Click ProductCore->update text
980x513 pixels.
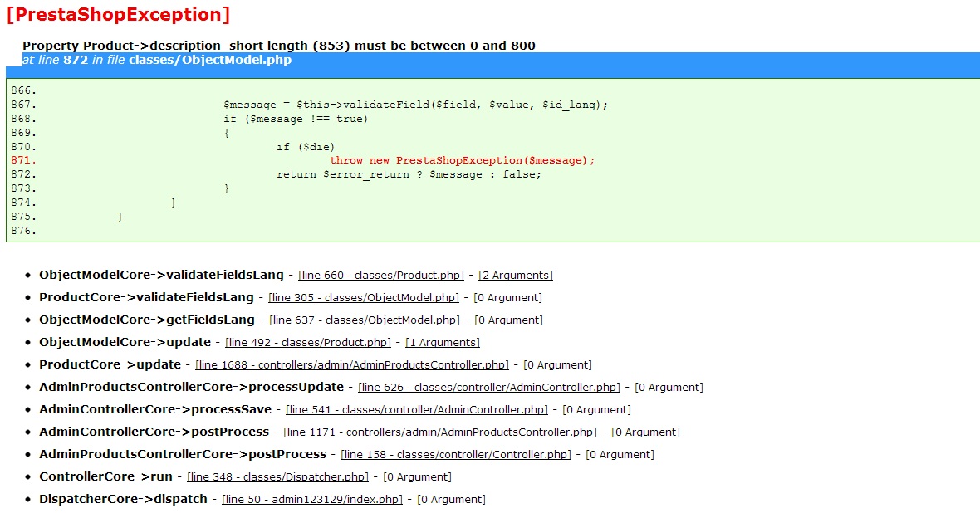click(x=110, y=365)
